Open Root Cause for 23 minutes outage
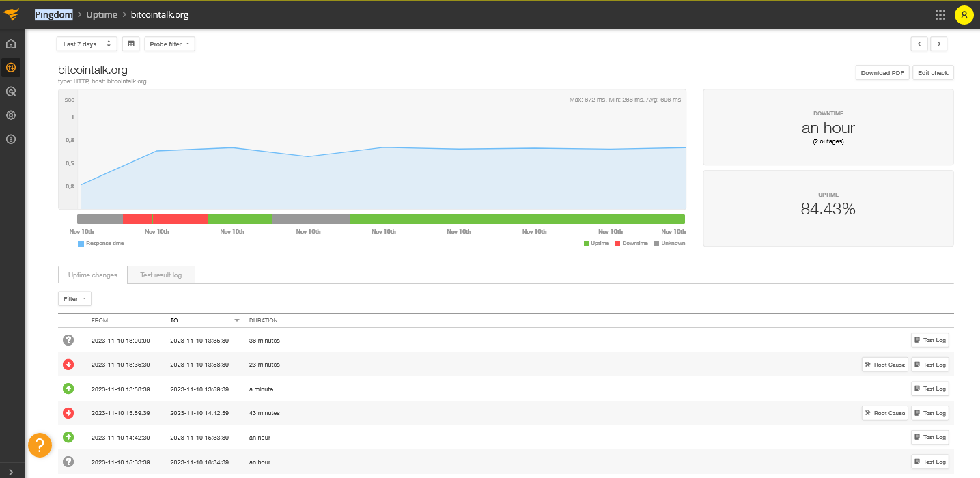This screenshot has width=980, height=478. pyautogui.click(x=885, y=365)
